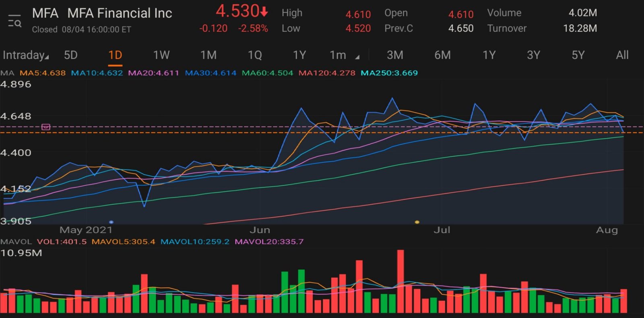The height and width of the screenshot is (318, 644).
Task: Click the MAVOL20:335.7 label
Action: 269,241
